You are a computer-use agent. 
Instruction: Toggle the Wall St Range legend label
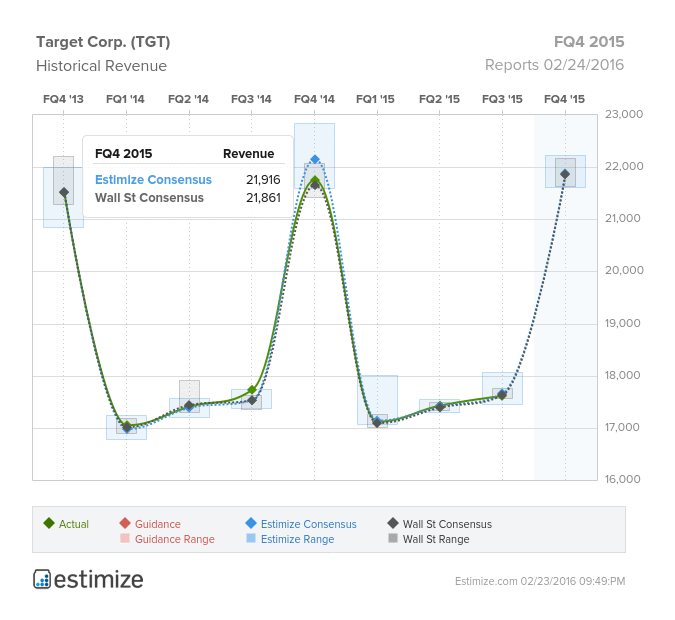coord(436,539)
